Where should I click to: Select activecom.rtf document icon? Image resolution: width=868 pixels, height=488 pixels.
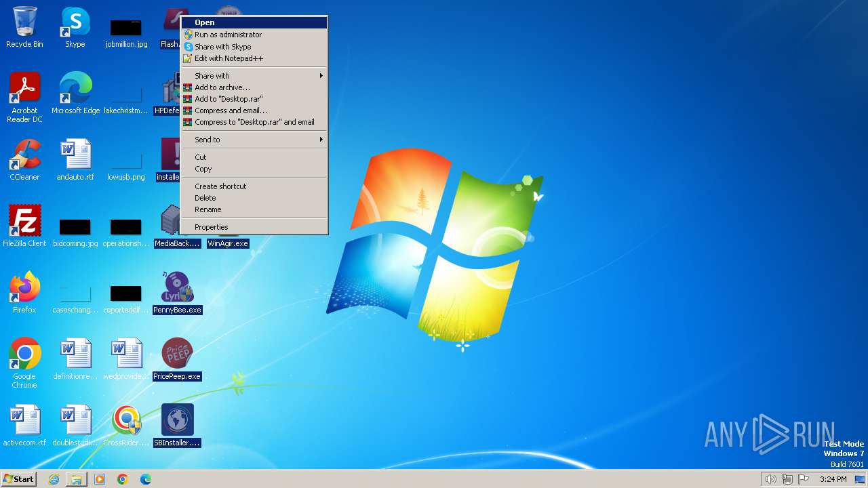pos(24,426)
